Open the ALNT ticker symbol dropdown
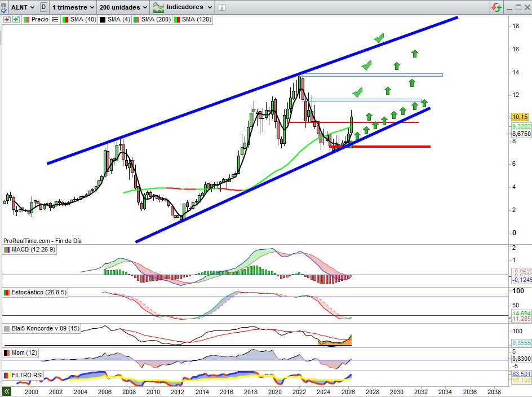Viewport: 532px width, 397px height. [23, 7]
